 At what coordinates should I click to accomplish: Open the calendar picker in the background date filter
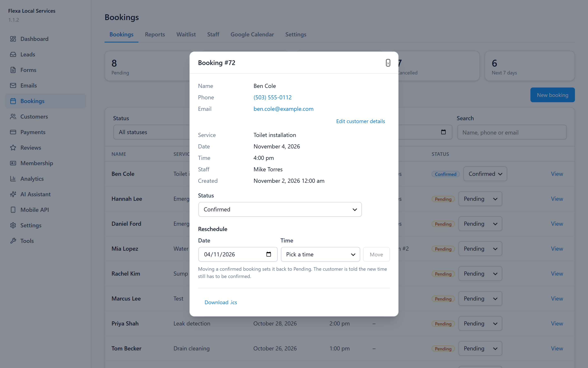pyautogui.click(x=443, y=132)
